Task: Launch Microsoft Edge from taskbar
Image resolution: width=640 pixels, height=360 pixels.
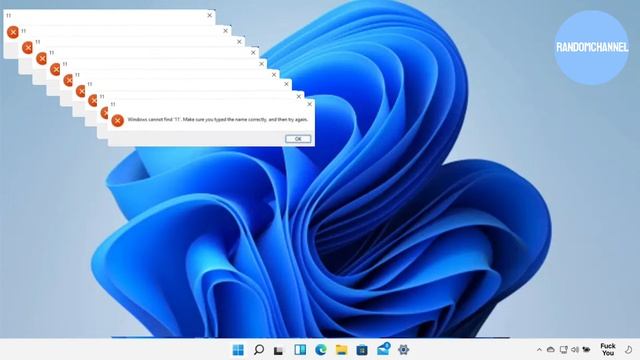Action: [321, 350]
